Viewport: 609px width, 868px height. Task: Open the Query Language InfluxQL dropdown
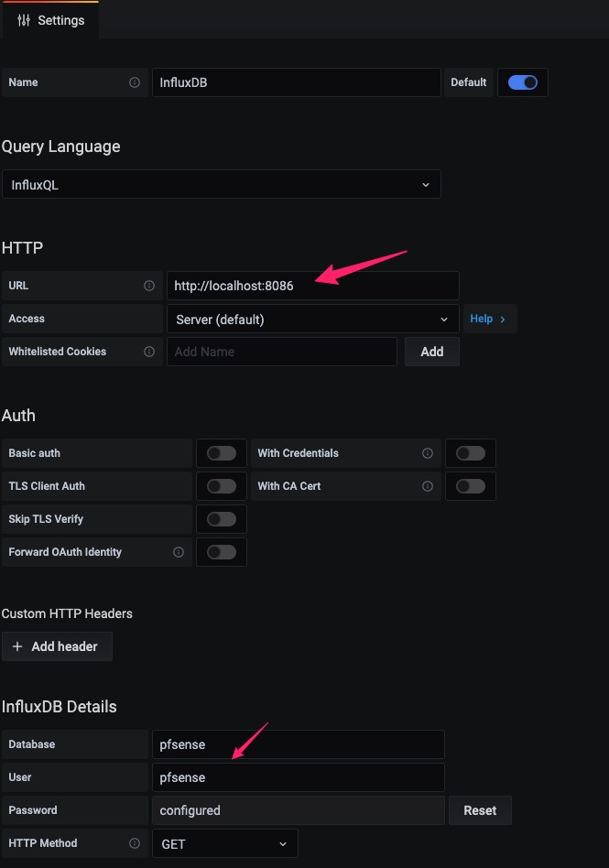click(221, 185)
